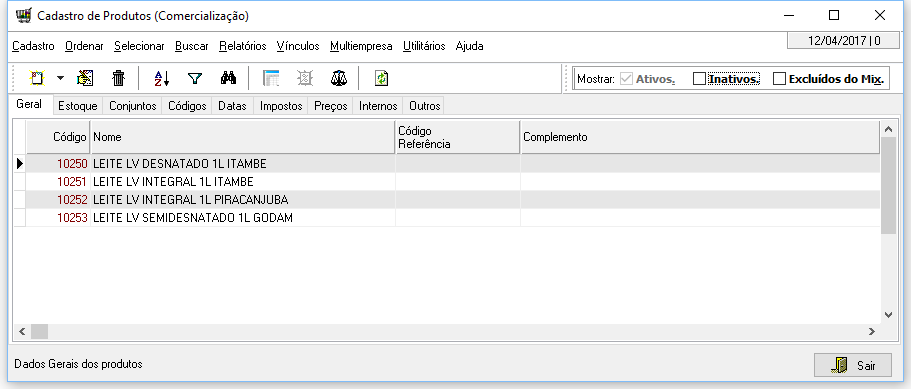The image size is (911, 389).
Task: Open the Multiempresa menu
Action: [361, 46]
